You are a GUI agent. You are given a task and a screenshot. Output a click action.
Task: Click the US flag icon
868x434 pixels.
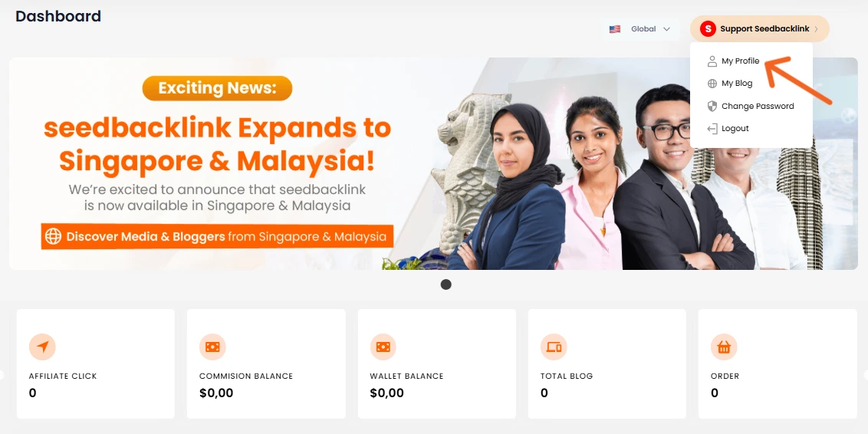pyautogui.click(x=614, y=29)
